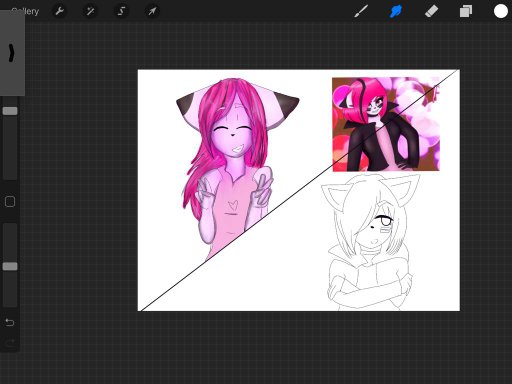
Task: Undo the last action
Action: [10, 322]
